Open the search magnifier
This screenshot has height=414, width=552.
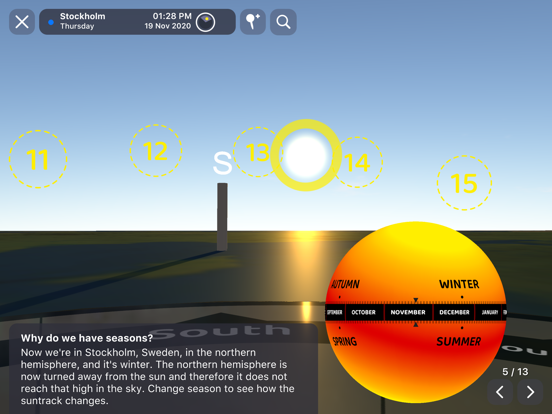coord(283,22)
